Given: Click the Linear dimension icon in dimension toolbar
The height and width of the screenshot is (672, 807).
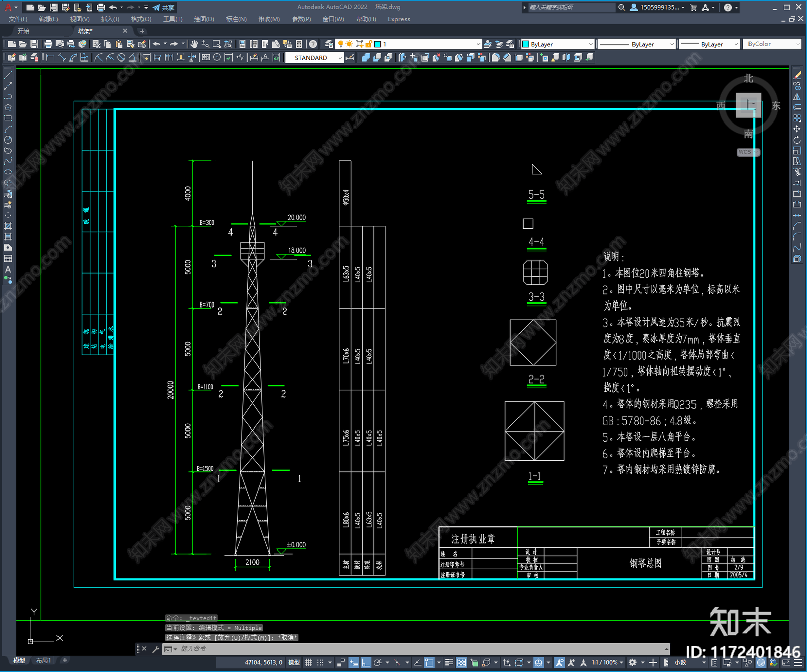Looking at the screenshot, I should click(50, 57).
